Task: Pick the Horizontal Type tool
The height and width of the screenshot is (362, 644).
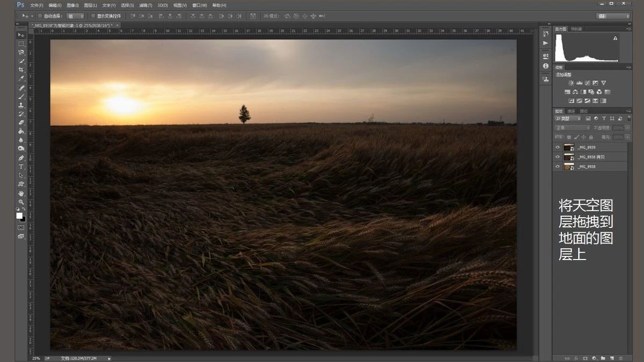Action: point(21,167)
